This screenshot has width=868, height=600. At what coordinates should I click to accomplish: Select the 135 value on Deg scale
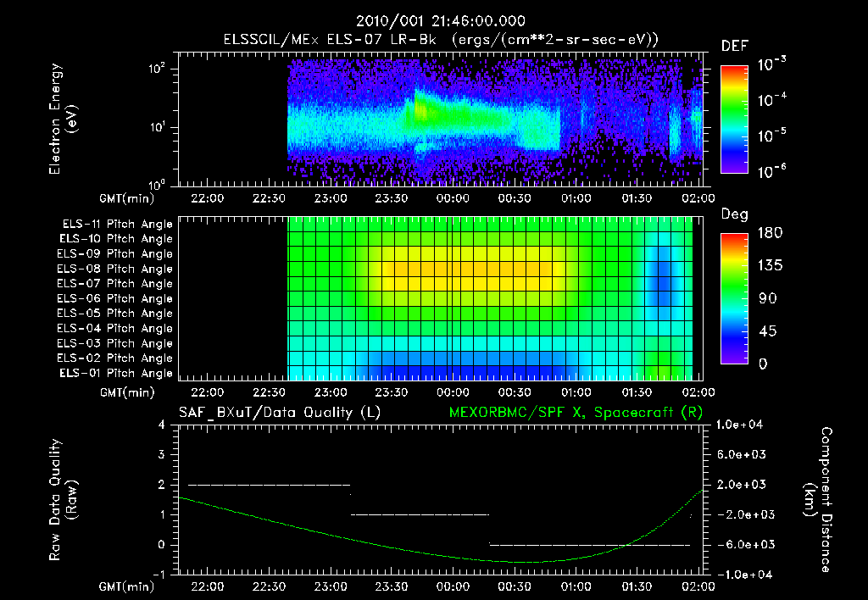pyautogui.click(x=770, y=265)
